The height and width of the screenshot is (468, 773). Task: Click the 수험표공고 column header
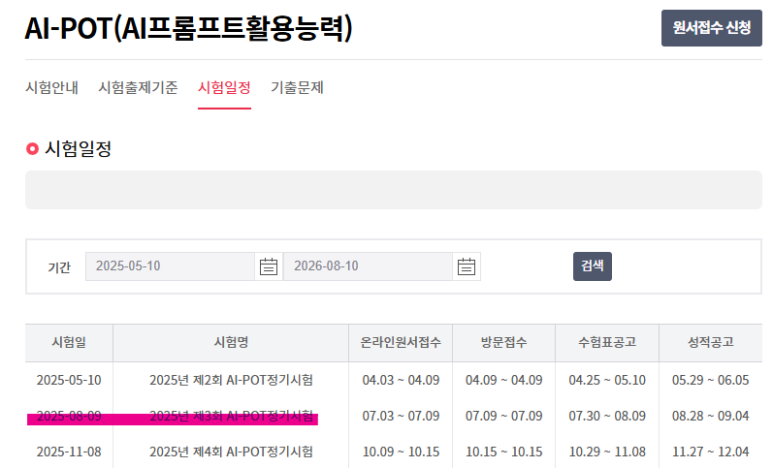point(607,342)
